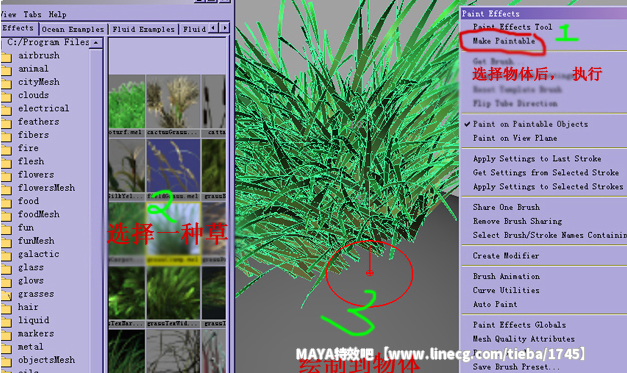Toggle Paint on Paintable Objects option
Image resolution: width=627 pixels, height=373 pixels.
click(530, 124)
